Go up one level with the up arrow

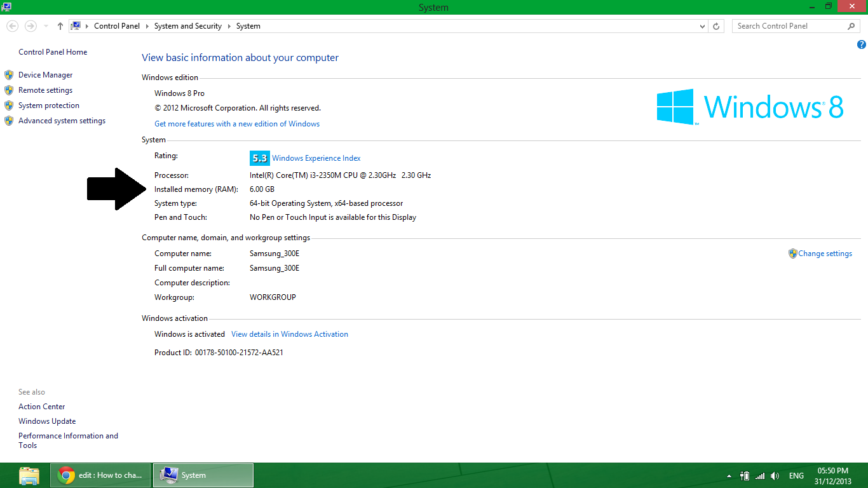[60, 26]
